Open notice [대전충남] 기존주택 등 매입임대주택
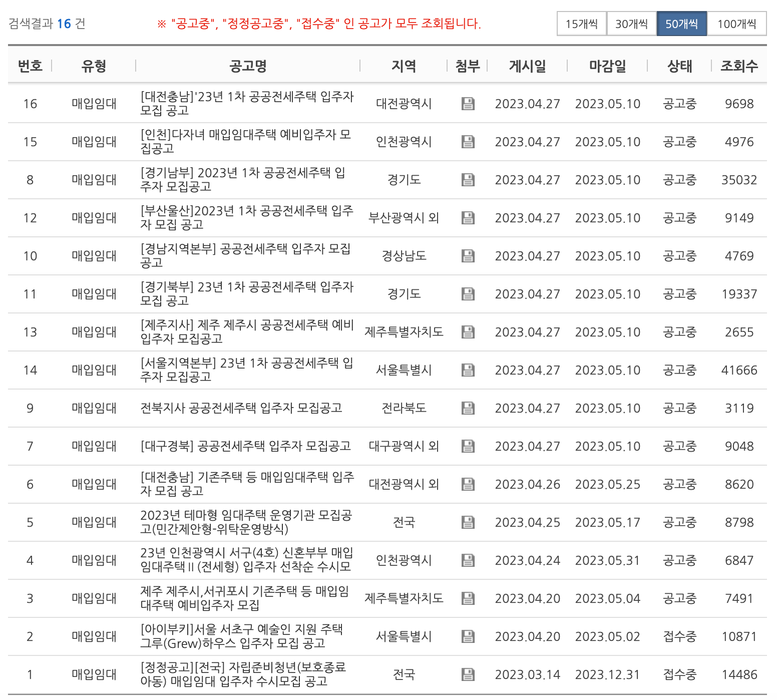This screenshot has width=777, height=700. (x=247, y=484)
